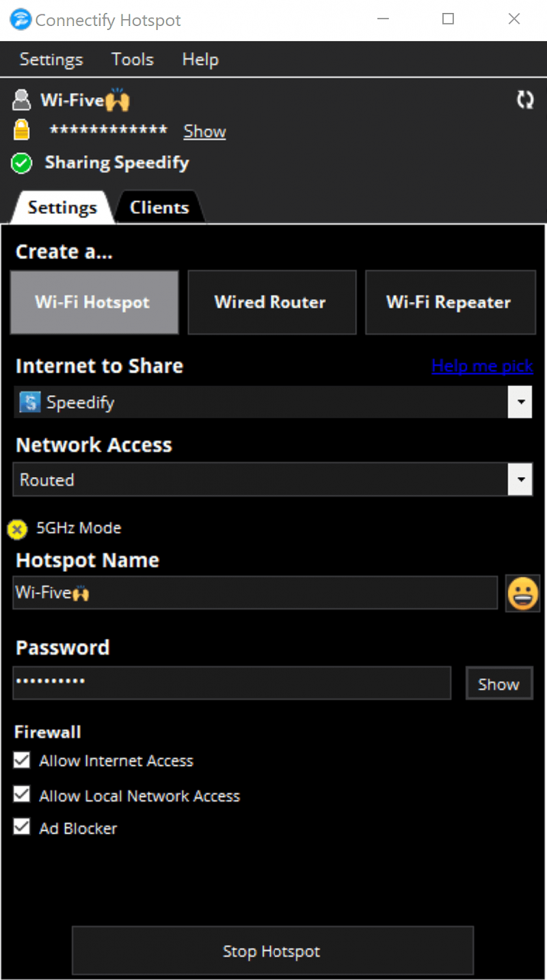Expand the Internet to Share dropdown arrow
547x980 pixels.
pyautogui.click(x=520, y=403)
